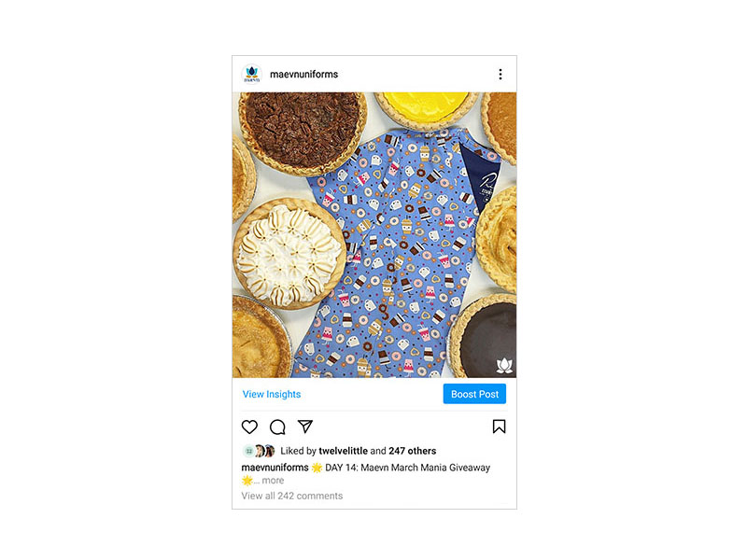747x560 pixels.
Task: Expand the caption with more
Action: click(x=273, y=481)
